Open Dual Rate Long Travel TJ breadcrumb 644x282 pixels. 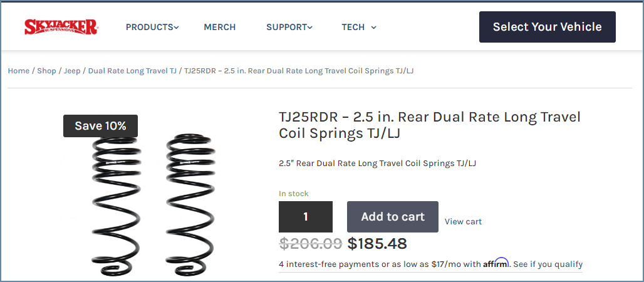pyautogui.click(x=132, y=71)
